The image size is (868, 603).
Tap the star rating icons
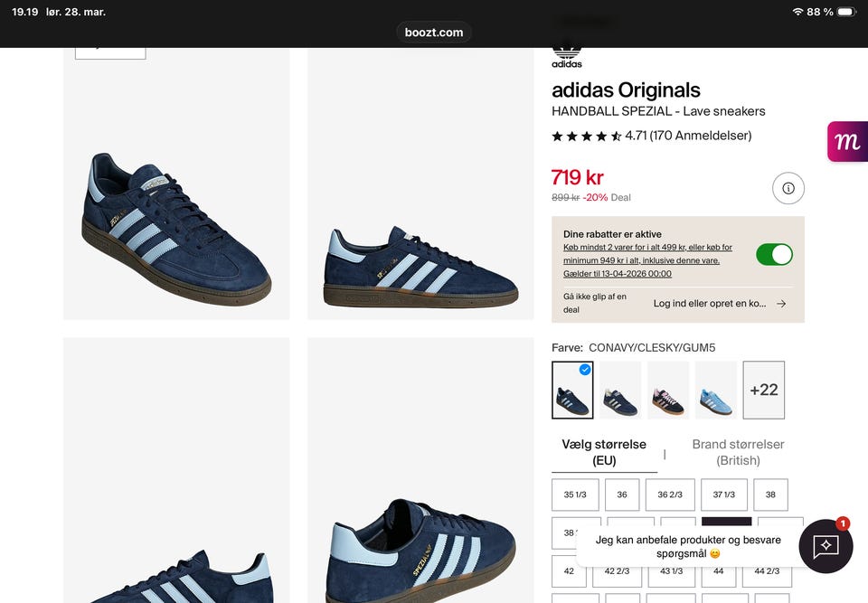(x=586, y=137)
